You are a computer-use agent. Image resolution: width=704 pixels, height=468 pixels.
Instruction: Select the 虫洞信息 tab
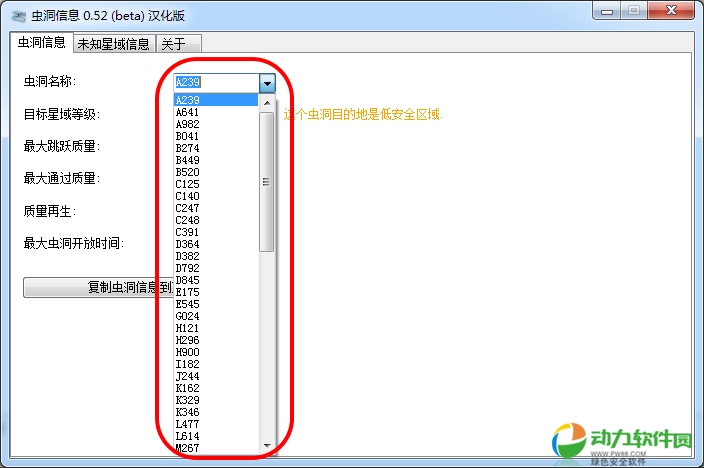click(x=42, y=43)
